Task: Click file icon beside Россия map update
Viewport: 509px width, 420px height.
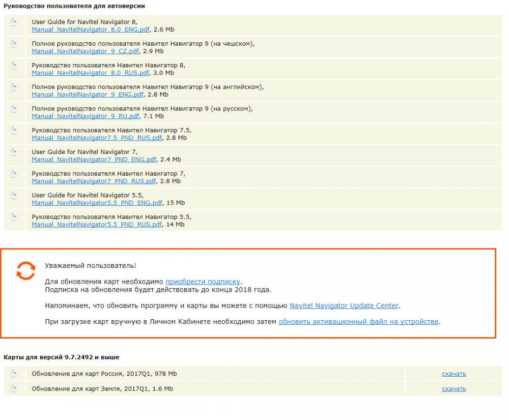Action: 14,374
